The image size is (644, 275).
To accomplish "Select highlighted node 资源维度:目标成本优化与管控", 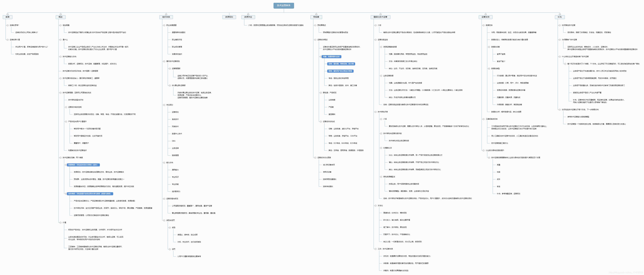I will pyautogui.click(x=84, y=165).
